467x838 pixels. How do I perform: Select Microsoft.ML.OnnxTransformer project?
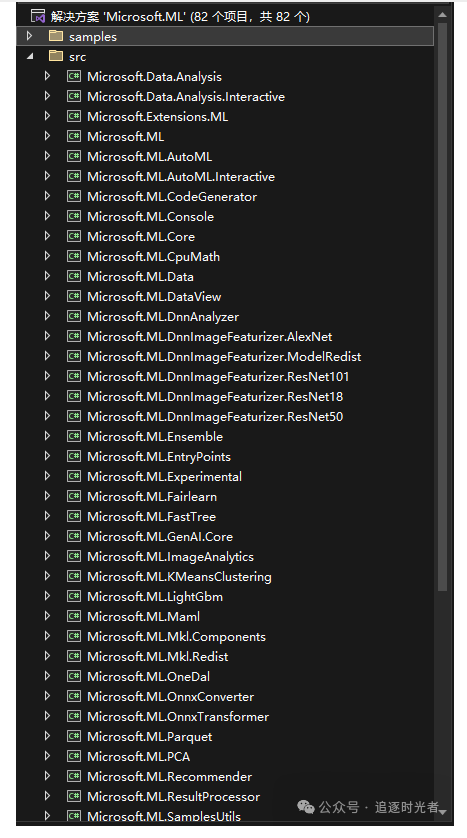click(x=178, y=717)
